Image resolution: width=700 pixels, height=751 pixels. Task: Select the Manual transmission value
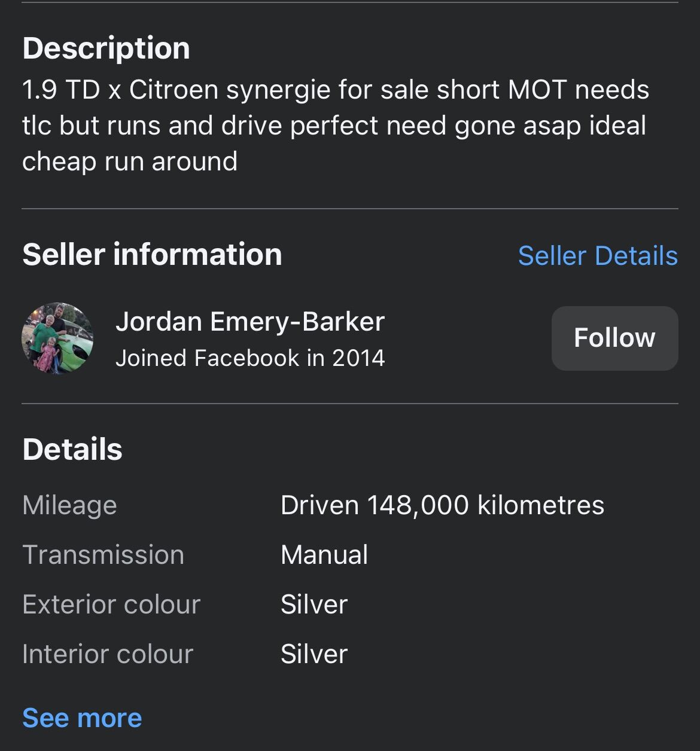[324, 555]
